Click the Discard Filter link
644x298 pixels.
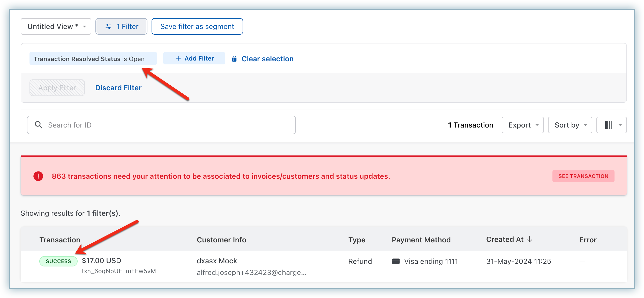pos(118,88)
